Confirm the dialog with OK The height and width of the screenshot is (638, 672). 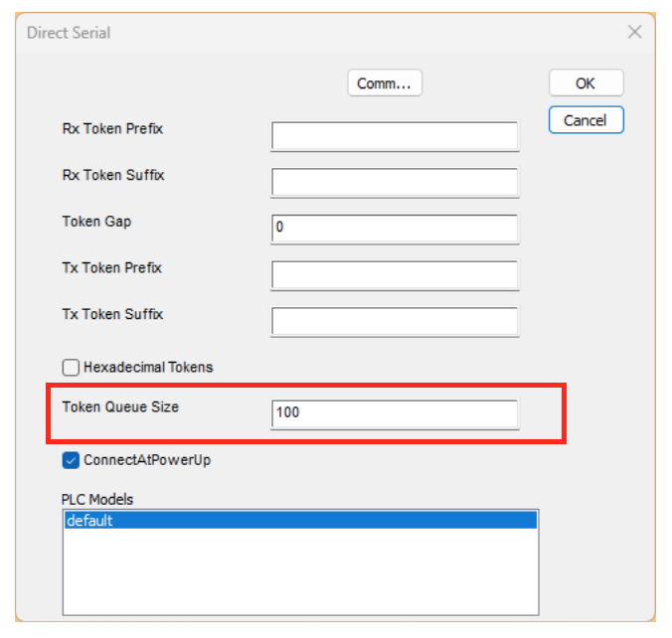(x=586, y=83)
